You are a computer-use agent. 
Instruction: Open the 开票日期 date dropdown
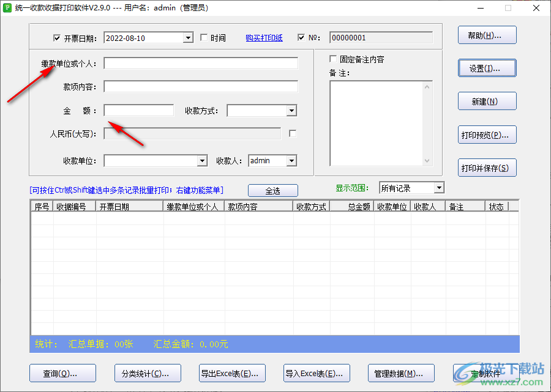[188, 38]
